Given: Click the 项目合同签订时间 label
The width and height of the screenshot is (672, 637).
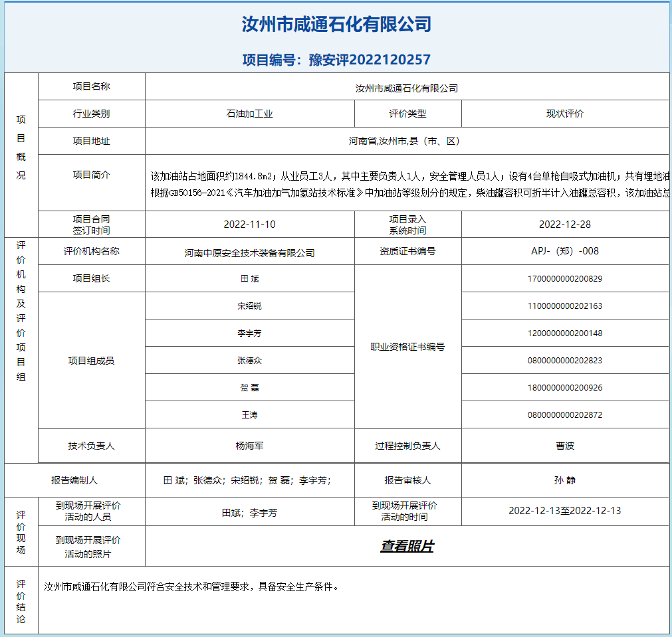Looking at the screenshot, I should (x=91, y=225).
